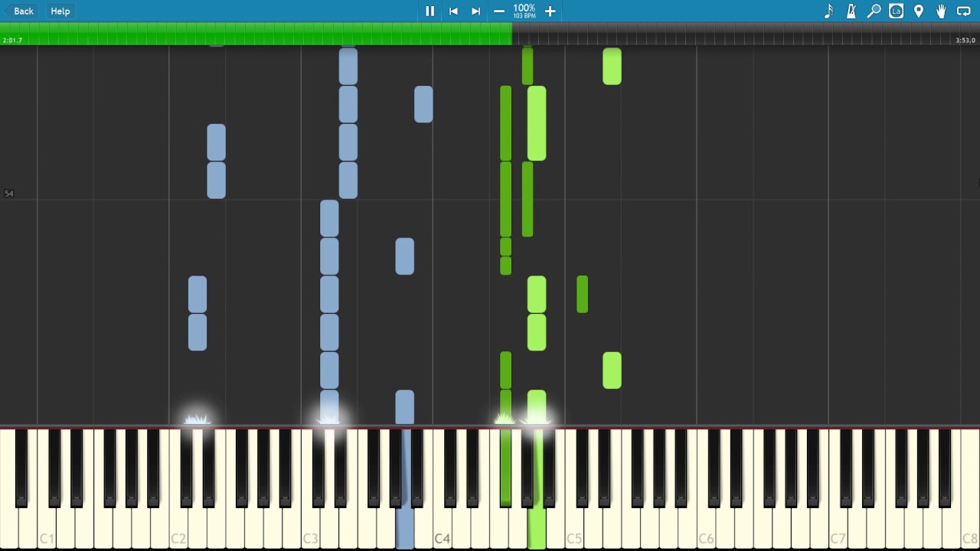This screenshot has width=980, height=551.
Task: Click the bookmark location pin icon
Action: pos(919,11)
